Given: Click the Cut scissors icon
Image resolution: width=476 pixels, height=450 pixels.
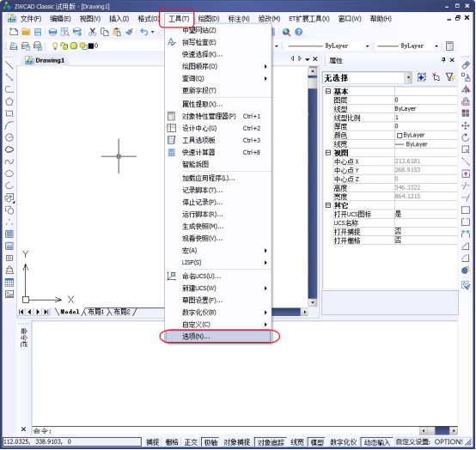Looking at the screenshot, I should coord(92,32).
